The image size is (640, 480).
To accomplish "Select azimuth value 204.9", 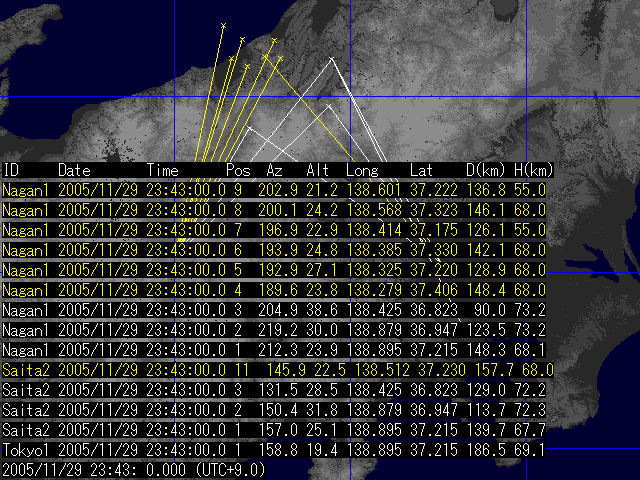I will point(278,310).
